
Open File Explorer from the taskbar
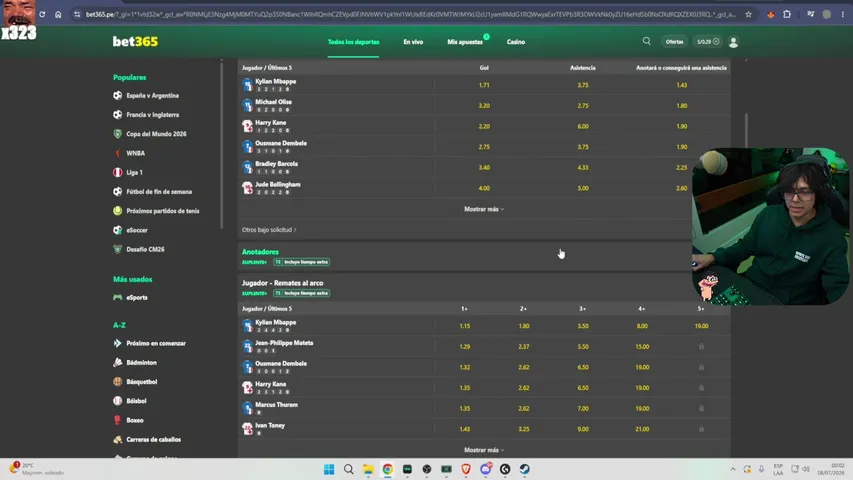point(368,469)
